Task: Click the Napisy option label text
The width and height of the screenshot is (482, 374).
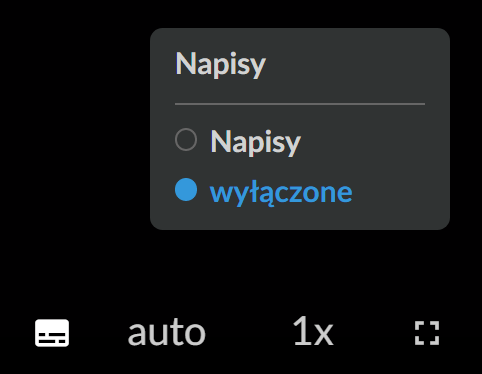Action: click(x=255, y=142)
